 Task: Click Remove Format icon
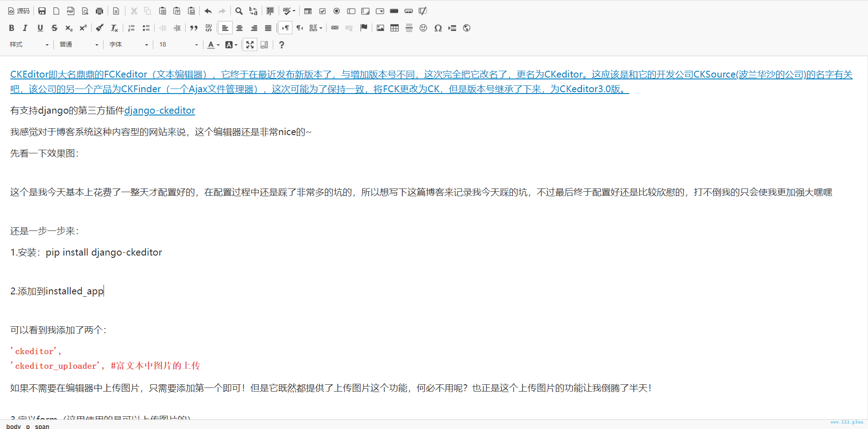coord(114,28)
